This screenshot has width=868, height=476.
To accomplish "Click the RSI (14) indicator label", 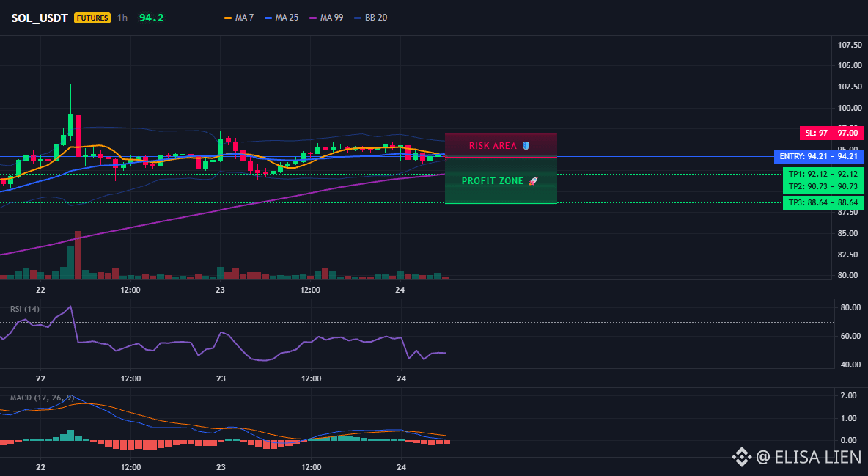I will [x=25, y=309].
